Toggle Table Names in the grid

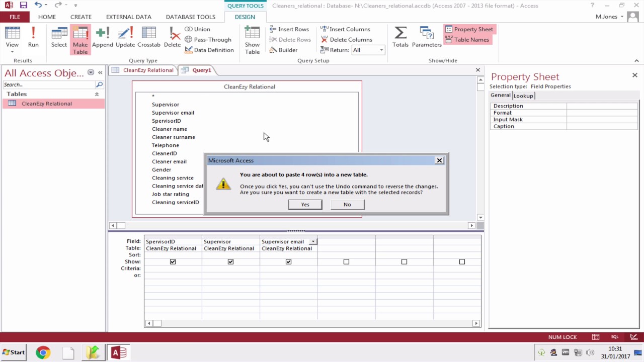(x=467, y=40)
